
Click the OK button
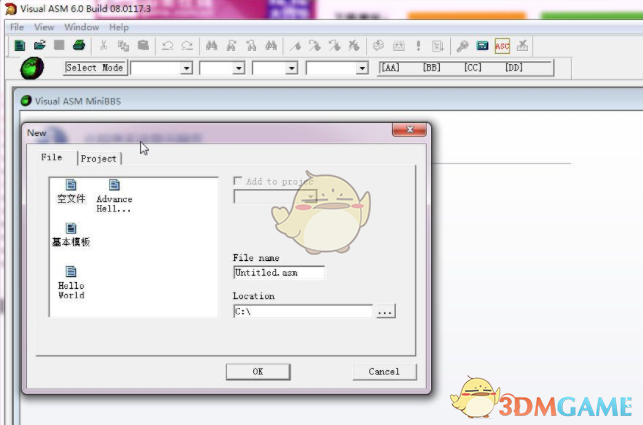258,372
